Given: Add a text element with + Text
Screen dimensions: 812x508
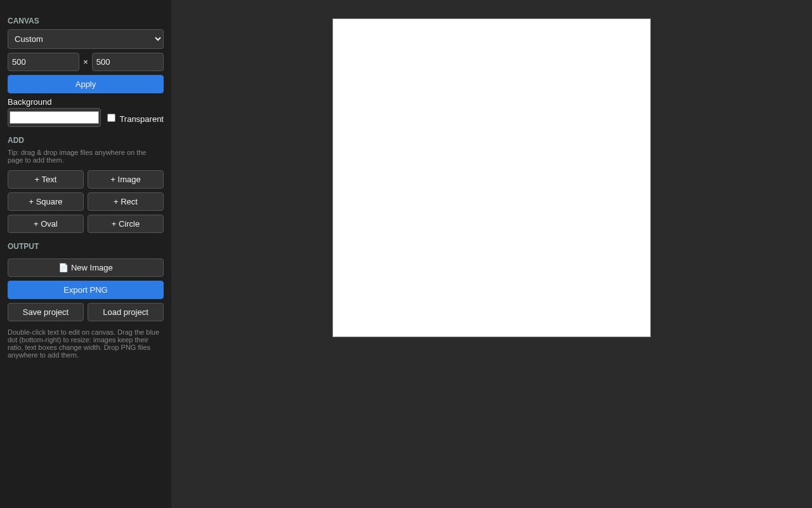Looking at the screenshot, I should (x=46, y=179).
